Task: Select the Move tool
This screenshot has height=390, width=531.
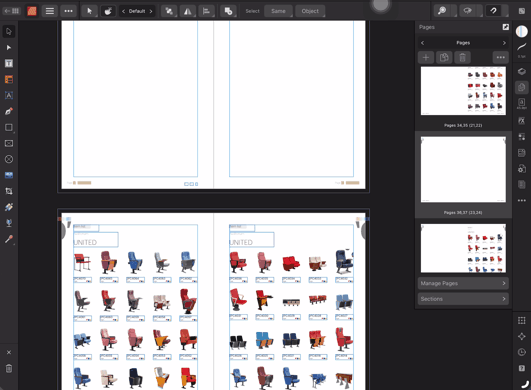Action: 9,31
